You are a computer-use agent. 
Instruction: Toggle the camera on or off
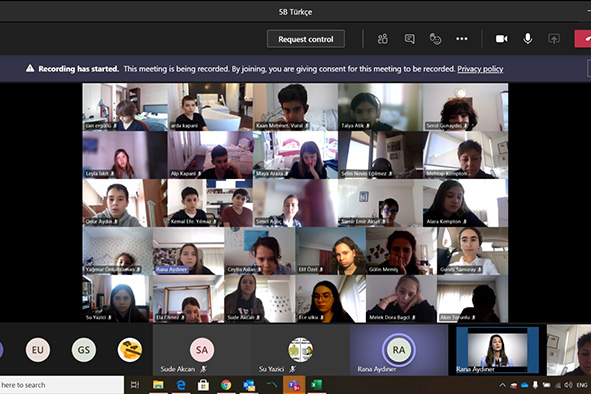click(501, 39)
